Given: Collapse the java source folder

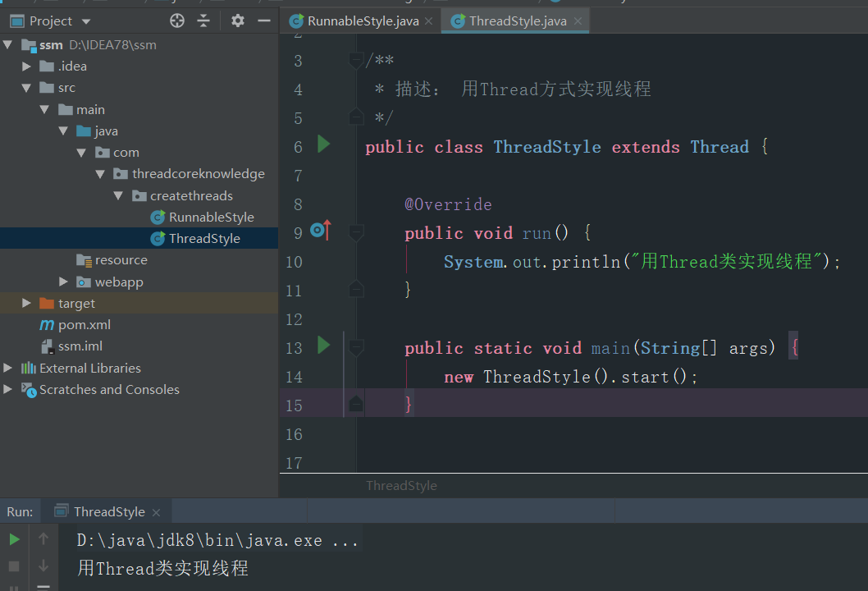Looking at the screenshot, I should pyautogui.click(x=63, y=131).
